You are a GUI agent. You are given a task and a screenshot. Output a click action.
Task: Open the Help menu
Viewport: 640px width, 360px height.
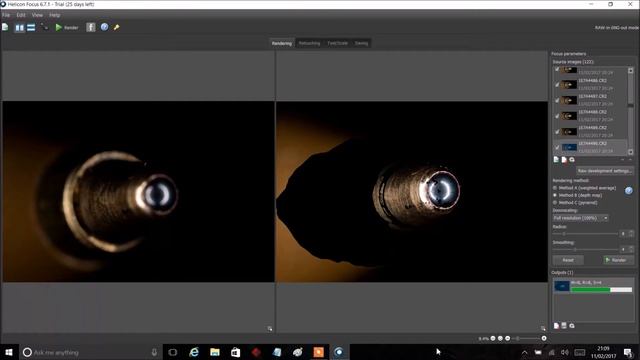click(x=55, y=15)
